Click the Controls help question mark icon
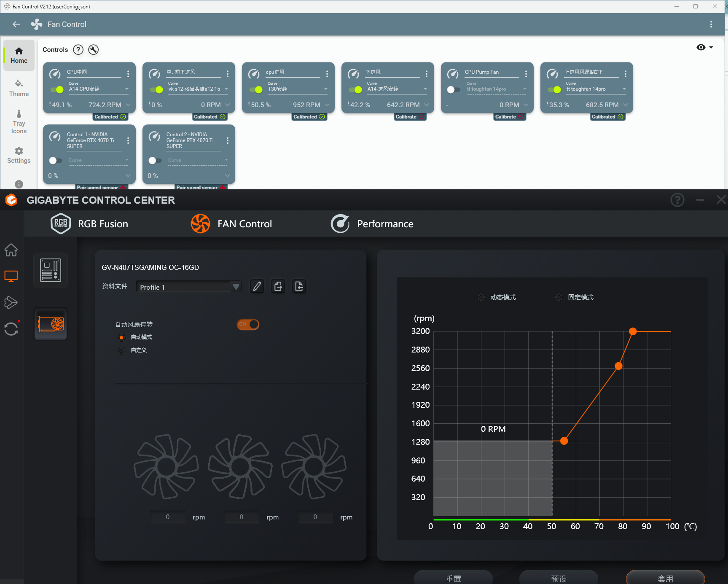This screenshot has width=728, height=584. tap(78, 50)
